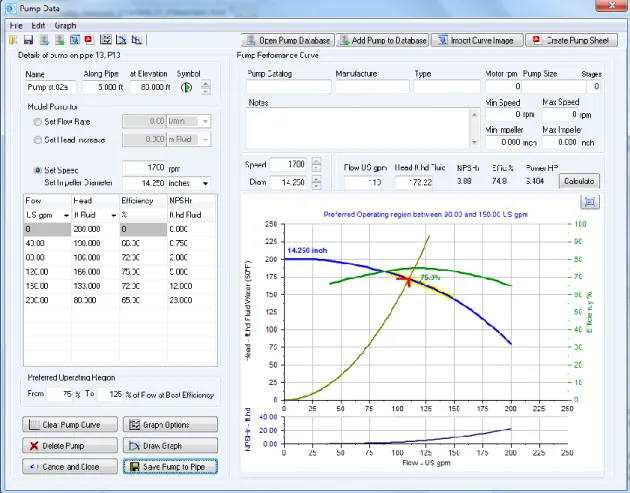Click the red PDF pump sheet toolbar icon
Image resolution: width=630 pixels, height=493 pixels.
point(89,40)
